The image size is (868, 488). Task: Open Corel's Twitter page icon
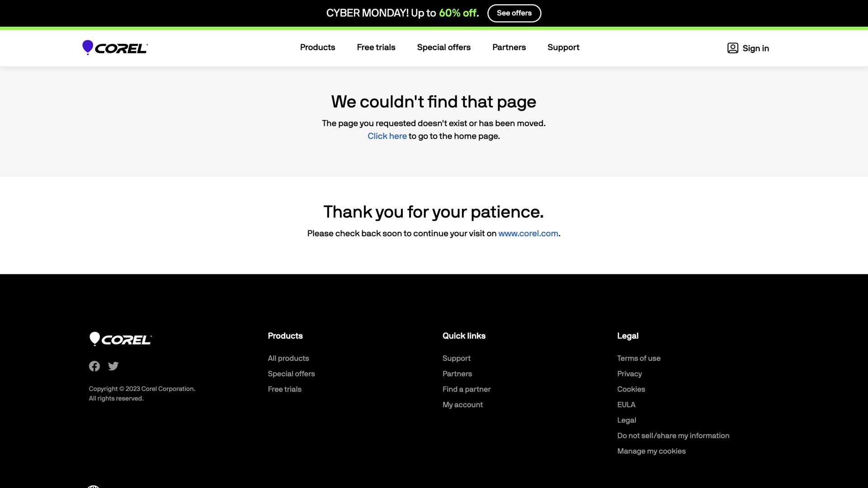pyautogui.click(x=113, y=366)
